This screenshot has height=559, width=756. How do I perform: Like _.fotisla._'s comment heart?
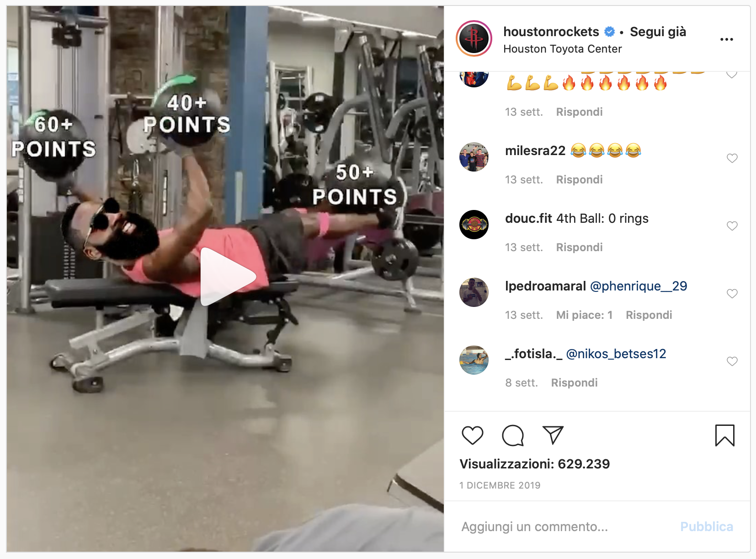point(732,361)
